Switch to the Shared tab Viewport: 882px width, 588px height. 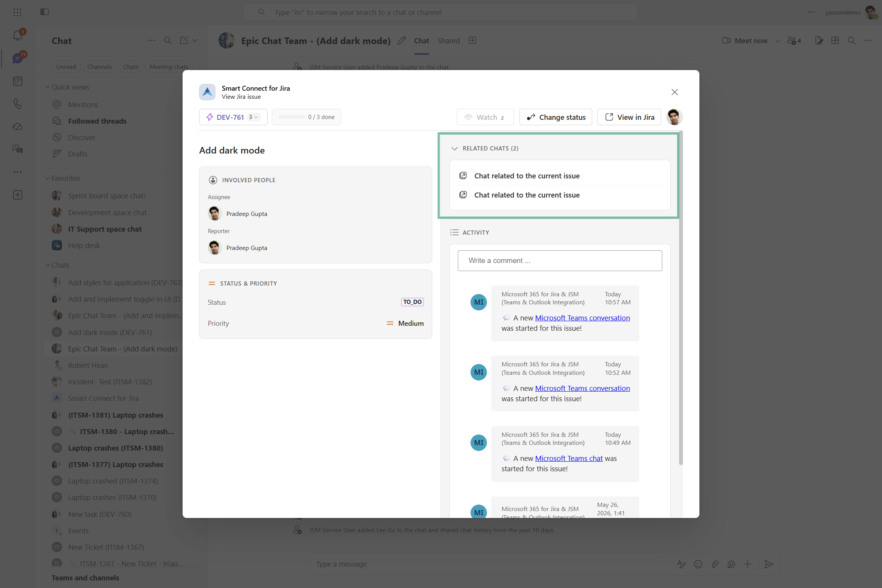449,41
